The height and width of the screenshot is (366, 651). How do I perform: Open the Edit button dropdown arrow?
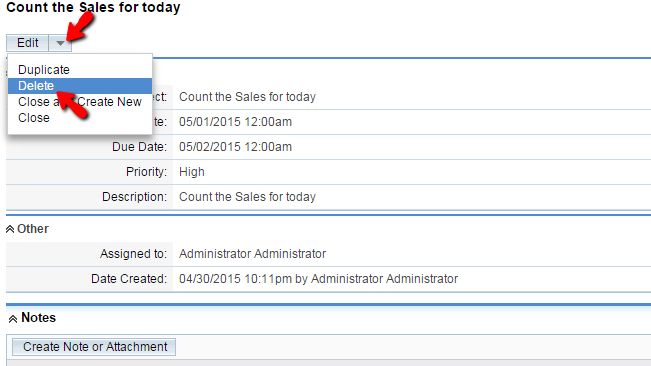[60, 43]
